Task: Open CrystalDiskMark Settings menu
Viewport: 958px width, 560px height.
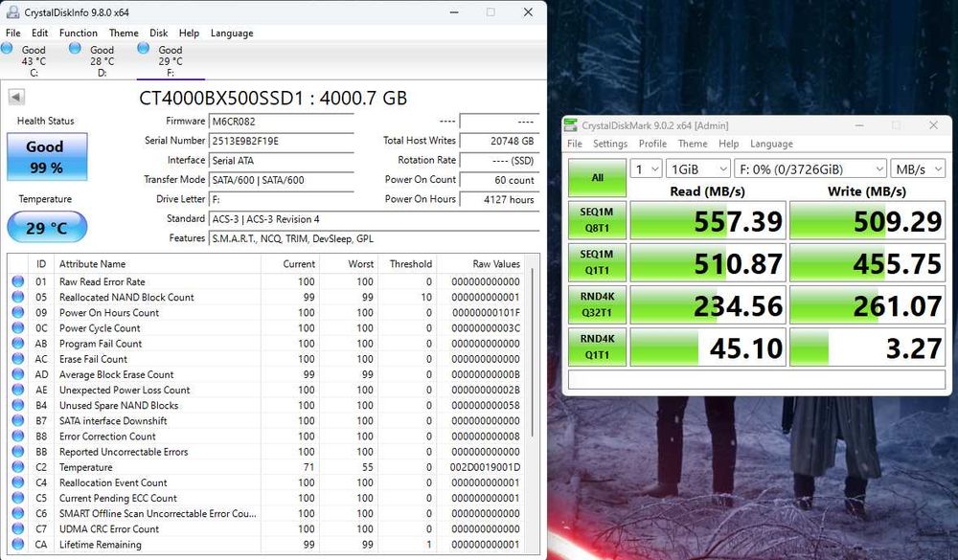Action: coord(609,144)
